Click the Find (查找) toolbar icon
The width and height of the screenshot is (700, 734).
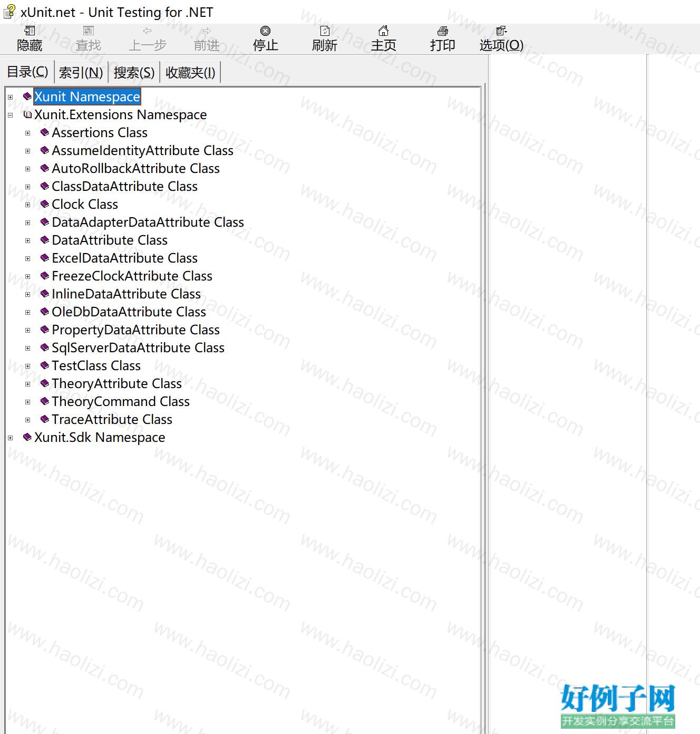[89, 31]
